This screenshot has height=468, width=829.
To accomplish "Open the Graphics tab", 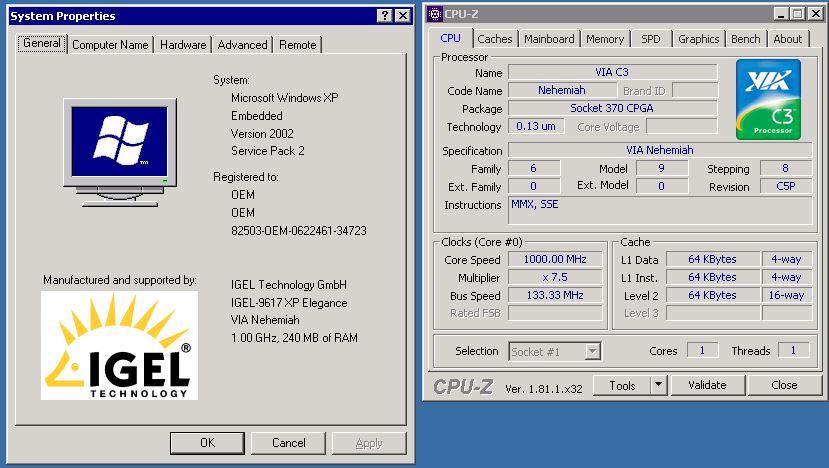I will pos(698,39).
